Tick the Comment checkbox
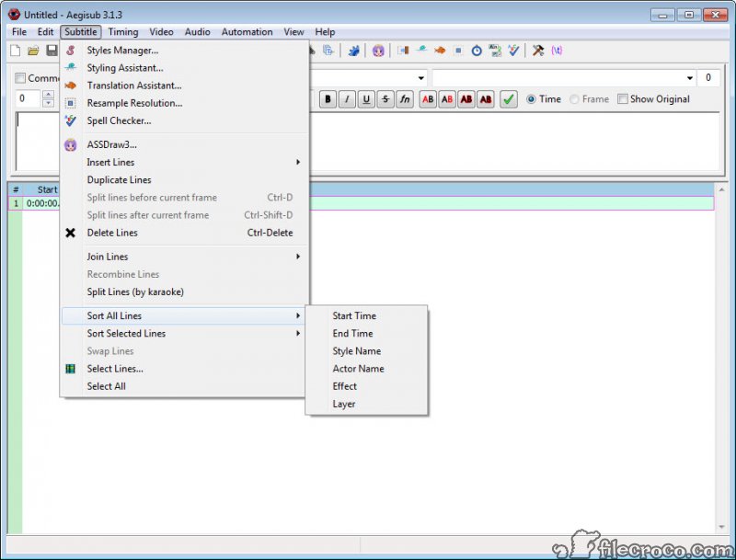 pyautogui.click(x=20, y=78)
